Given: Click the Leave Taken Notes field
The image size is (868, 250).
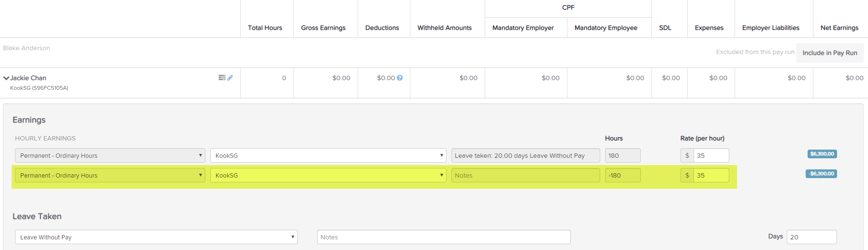Looking at the screenshot, I should [444, 237].
